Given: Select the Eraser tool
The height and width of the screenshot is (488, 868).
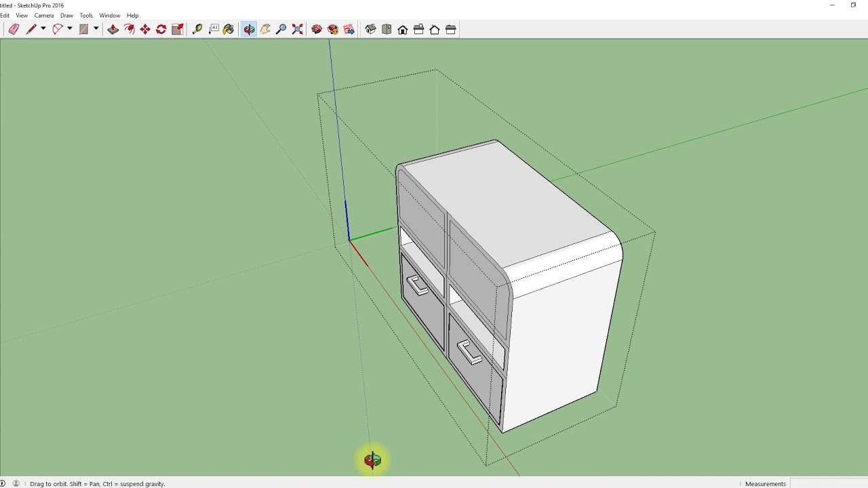Looking at the screenshot, I should click(14, 29).
